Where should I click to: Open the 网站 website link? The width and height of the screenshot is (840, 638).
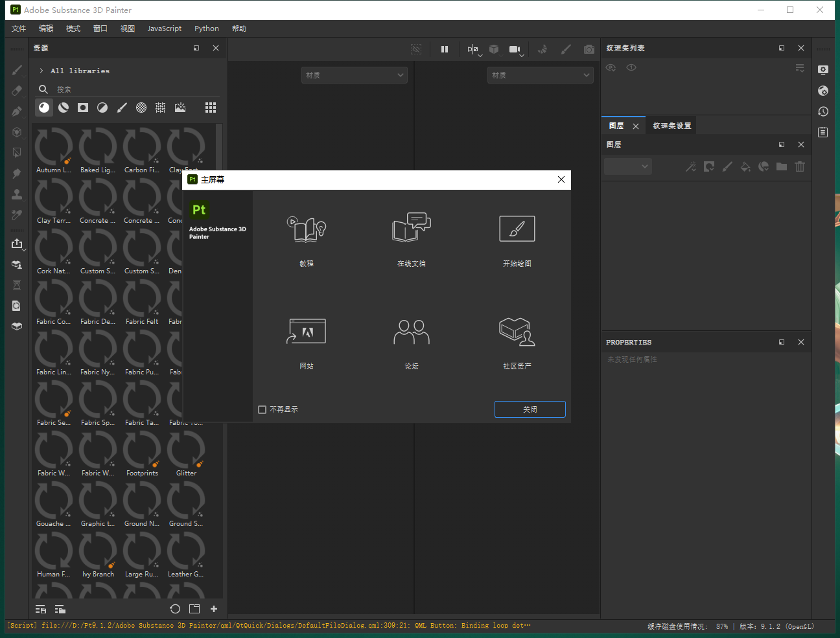coord(307,343)
